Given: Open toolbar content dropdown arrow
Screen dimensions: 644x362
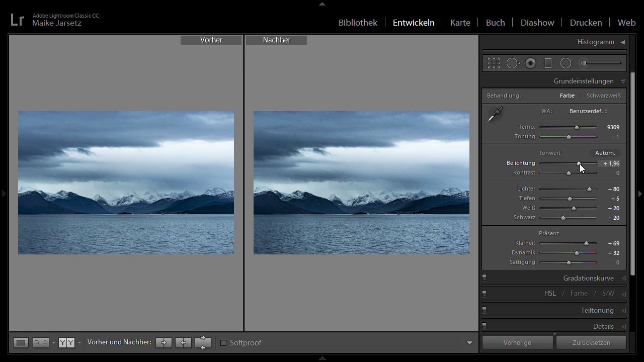Looking at the screenshot, I should click(x=469, y=343).
